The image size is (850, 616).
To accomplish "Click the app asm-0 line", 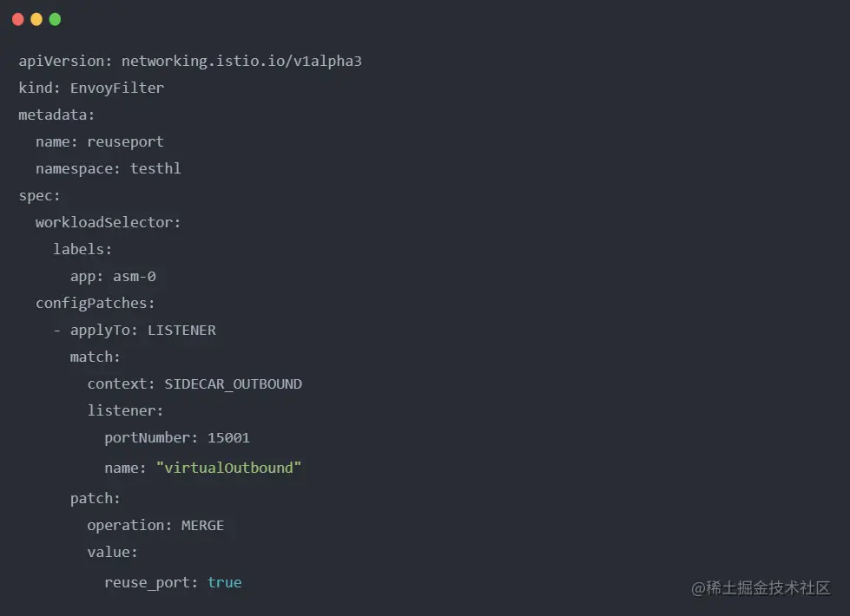I will [113, 277].
